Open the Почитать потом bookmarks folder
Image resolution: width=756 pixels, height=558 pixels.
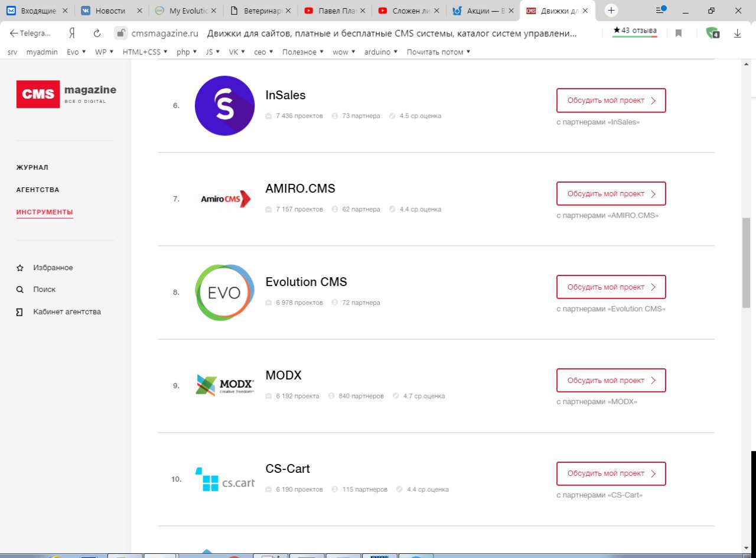pos(439,52)
